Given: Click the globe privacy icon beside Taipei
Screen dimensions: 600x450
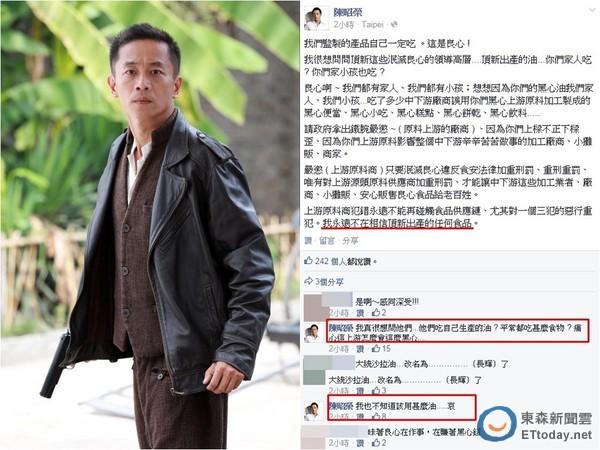Looking at the screenshot, I should tap(394, 24).
